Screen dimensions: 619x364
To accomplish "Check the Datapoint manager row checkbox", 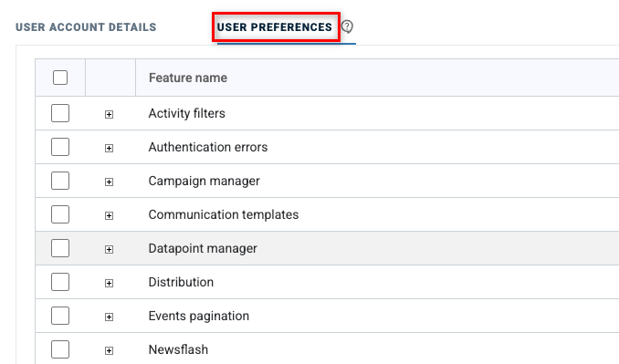I will click(x=60, y=248).
